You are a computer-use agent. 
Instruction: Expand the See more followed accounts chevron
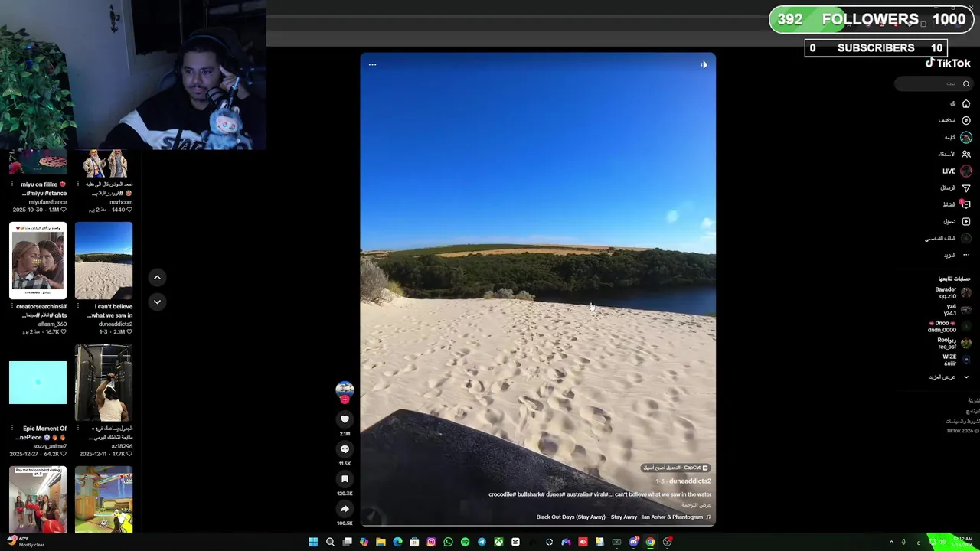click(966, 377)
